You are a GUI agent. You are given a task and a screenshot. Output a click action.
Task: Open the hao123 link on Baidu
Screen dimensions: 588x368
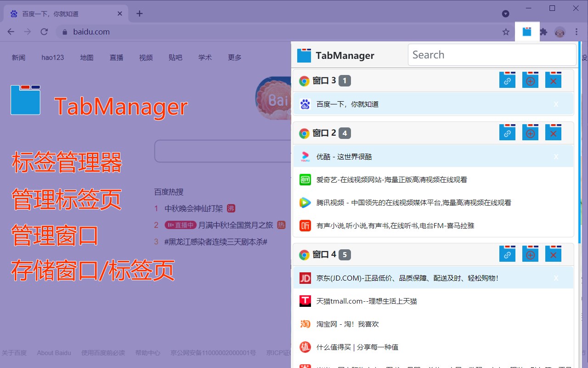coord(53,57)
